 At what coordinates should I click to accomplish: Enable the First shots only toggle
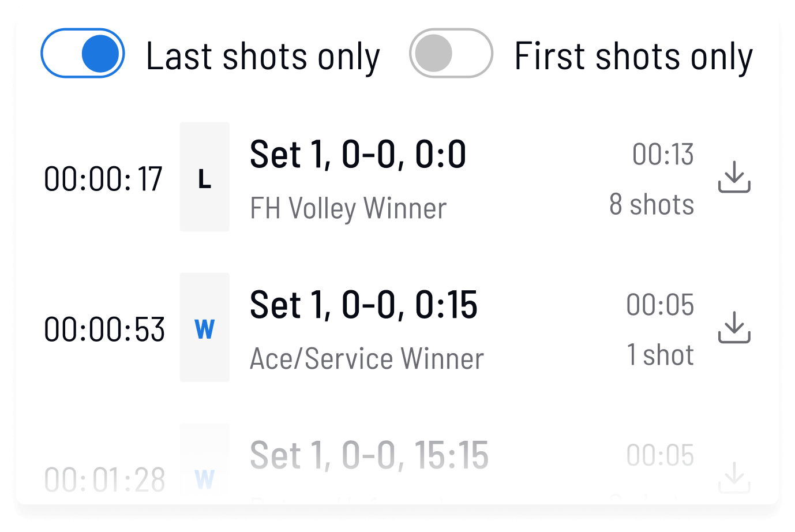451,54
